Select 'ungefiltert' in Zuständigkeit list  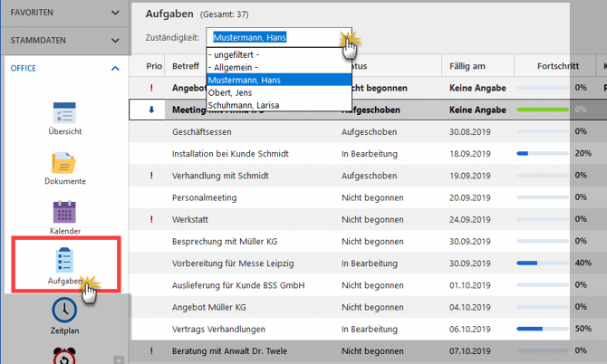tap(234, 54)
